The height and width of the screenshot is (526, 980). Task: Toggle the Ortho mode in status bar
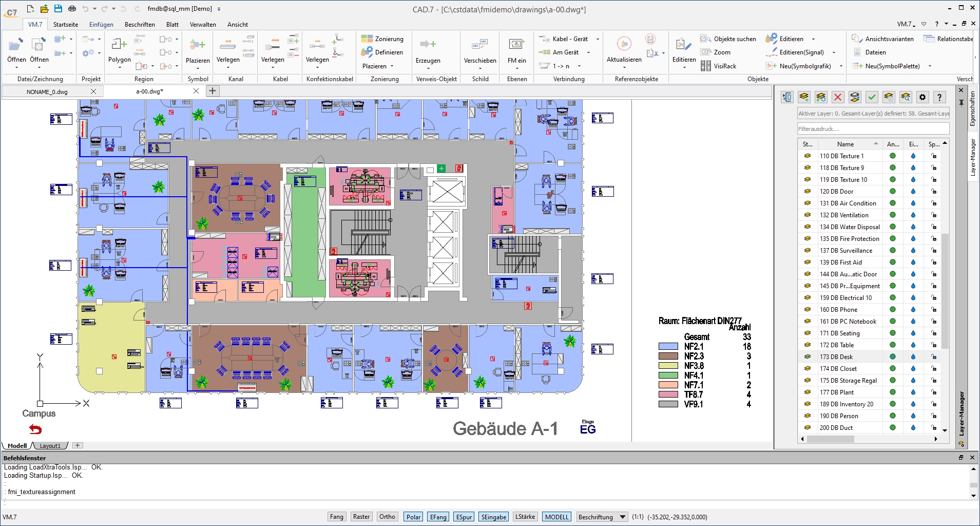(387, 517)
